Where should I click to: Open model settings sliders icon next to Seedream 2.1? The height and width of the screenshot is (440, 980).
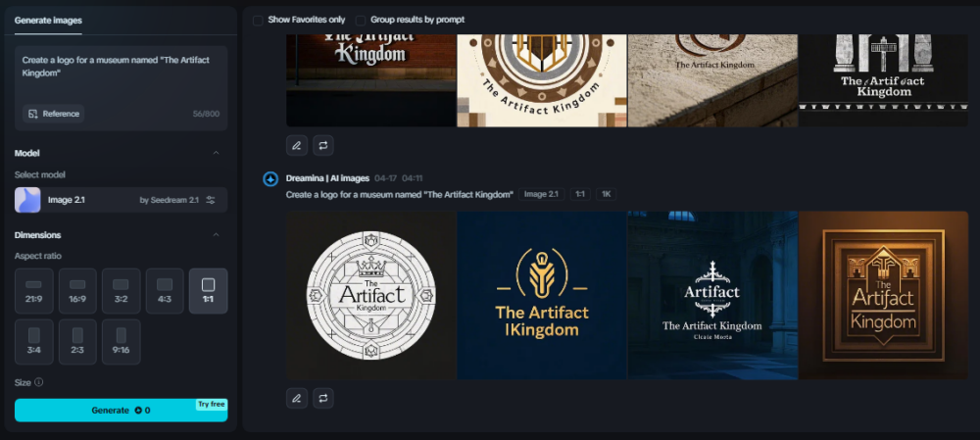coord(210,200)
